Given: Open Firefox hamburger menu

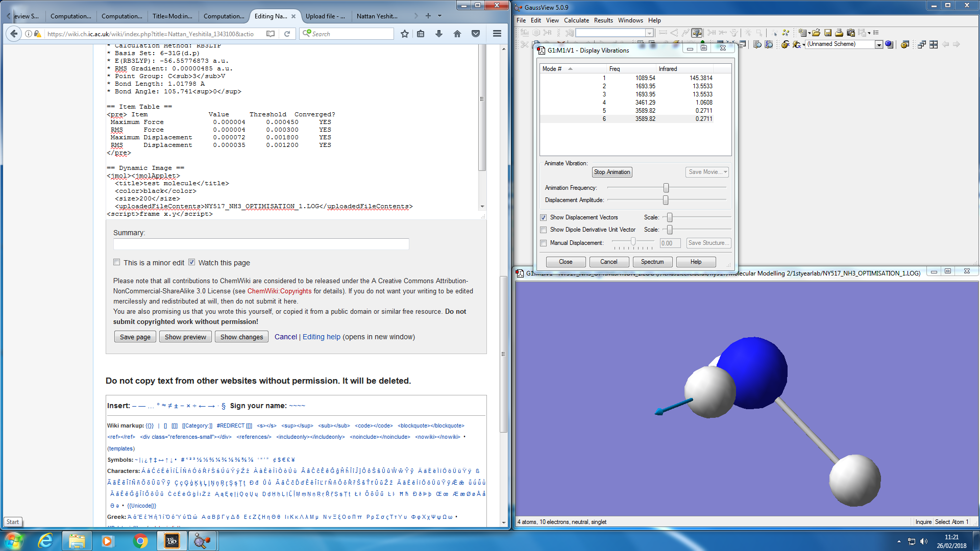Looking at the screenshot, I should (497, 34).
